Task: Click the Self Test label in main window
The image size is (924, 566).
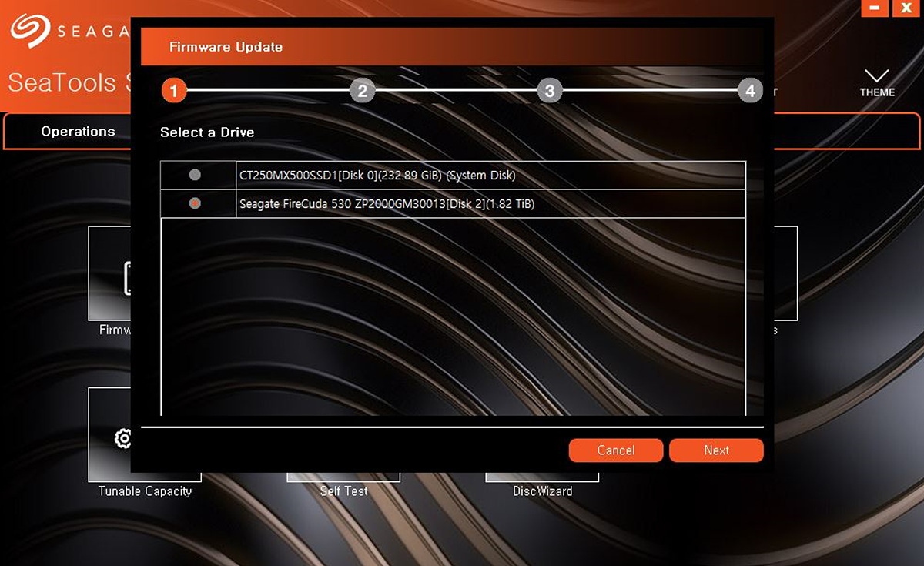Action: click(344, 491)
